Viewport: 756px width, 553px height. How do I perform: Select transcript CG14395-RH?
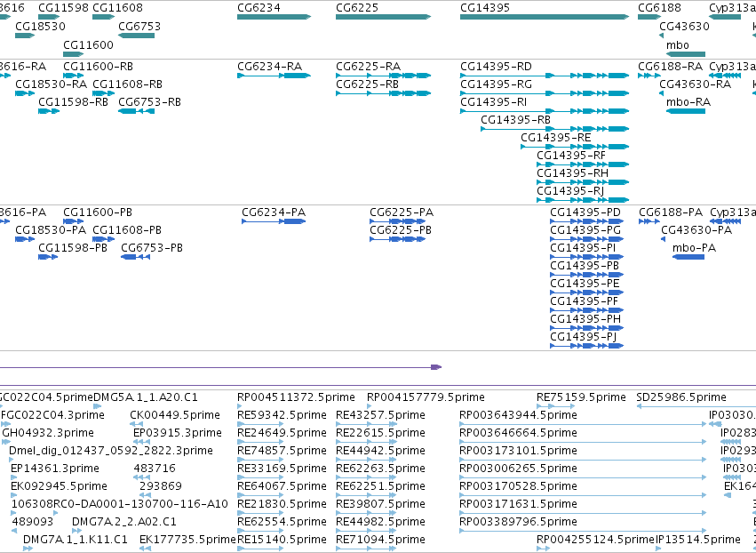pos(583,182)
